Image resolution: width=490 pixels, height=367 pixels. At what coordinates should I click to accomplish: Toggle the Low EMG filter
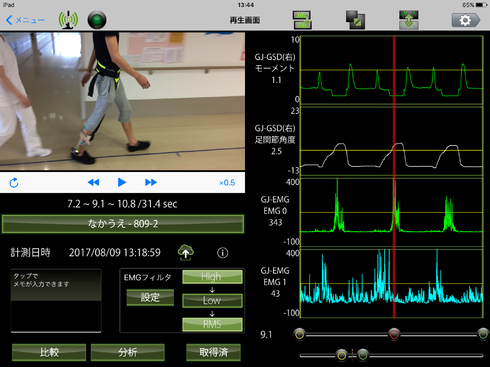point(212,300)
